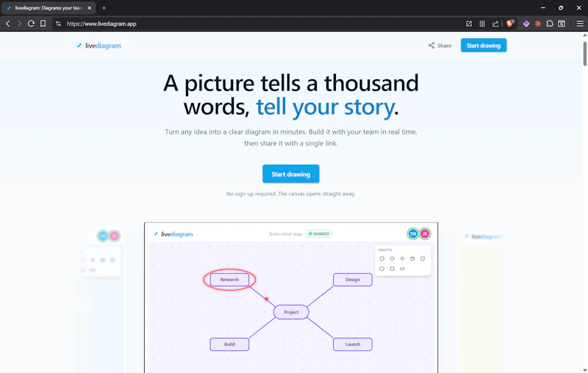Open site settings icon left of URL
Image resolution: width=588 pixels, height=373 pixels.
pos(58,23)
